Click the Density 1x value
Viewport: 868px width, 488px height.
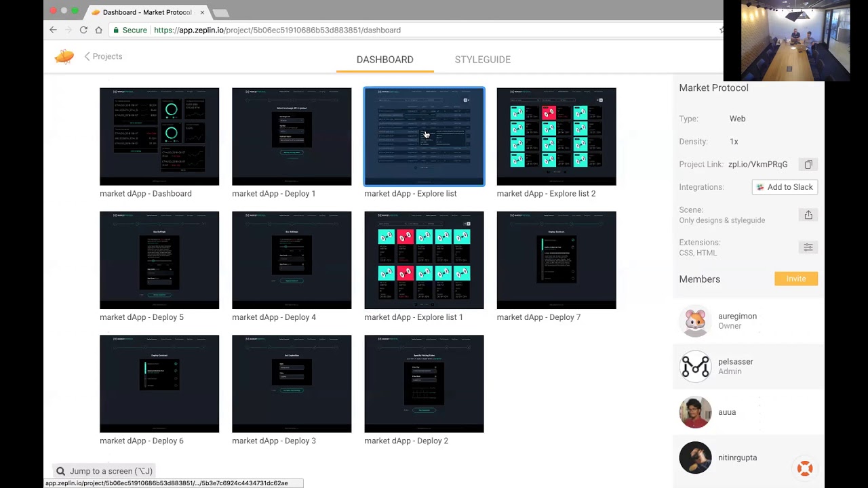click(734, 142)
